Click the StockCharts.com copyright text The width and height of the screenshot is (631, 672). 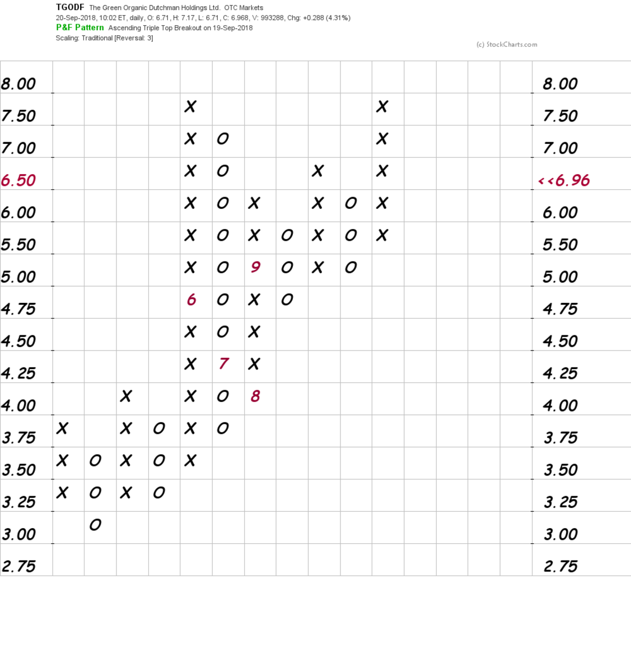click(506, 44)
